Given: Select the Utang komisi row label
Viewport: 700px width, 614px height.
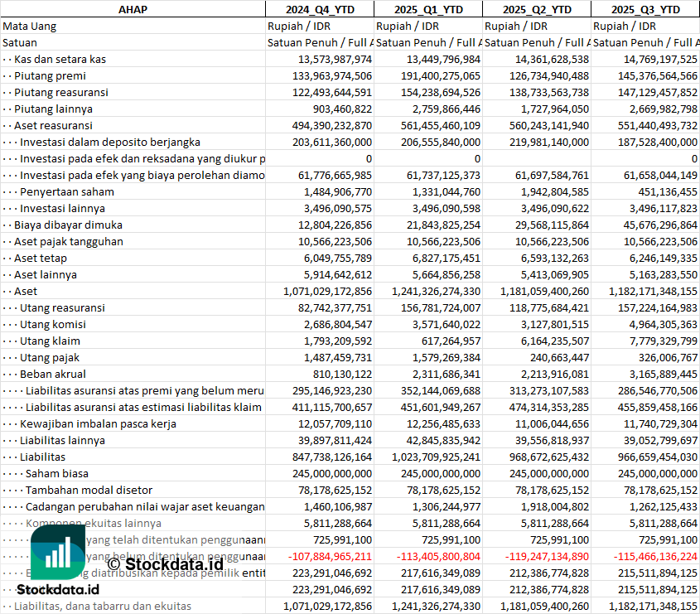Looking at the screenshot, I should 53,324.
